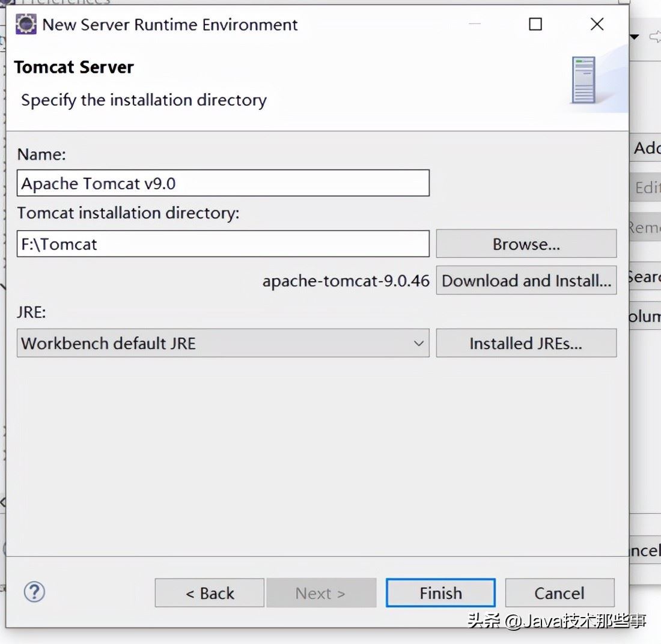This screenshot has width=661, height=644.
Task: Close the New Server Runtime Environment dialog
Action: coord(597,24)
